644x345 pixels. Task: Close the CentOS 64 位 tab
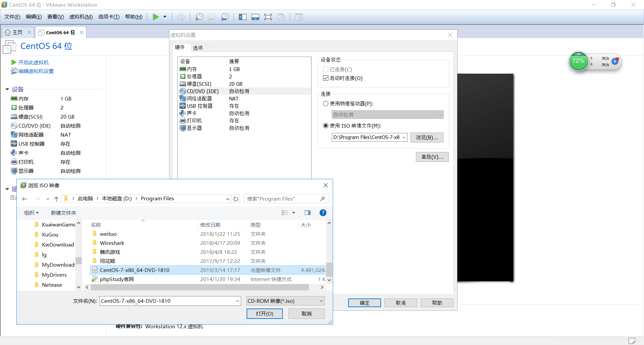(x=82, y=32)
